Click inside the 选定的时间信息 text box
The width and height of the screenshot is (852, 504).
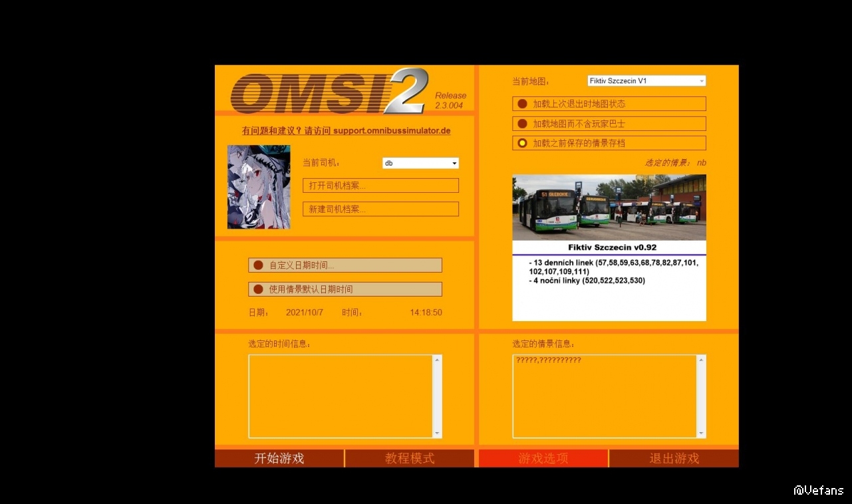coord(341,396)
